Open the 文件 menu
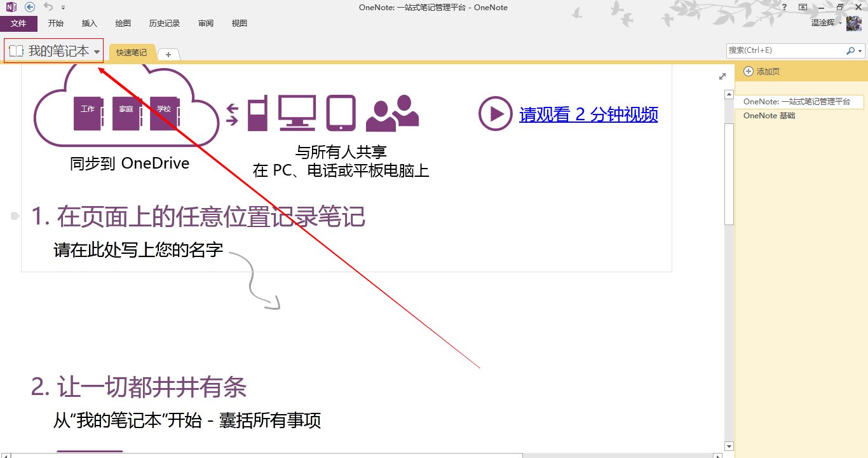Viewport: 868px width, 458px height. [x=19, y=23]
